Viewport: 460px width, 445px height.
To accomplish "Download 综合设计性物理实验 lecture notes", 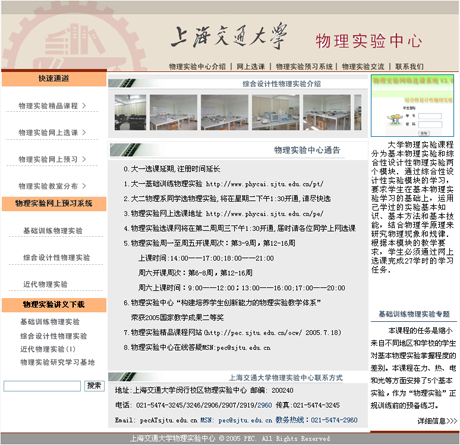I will coord(53,336).
